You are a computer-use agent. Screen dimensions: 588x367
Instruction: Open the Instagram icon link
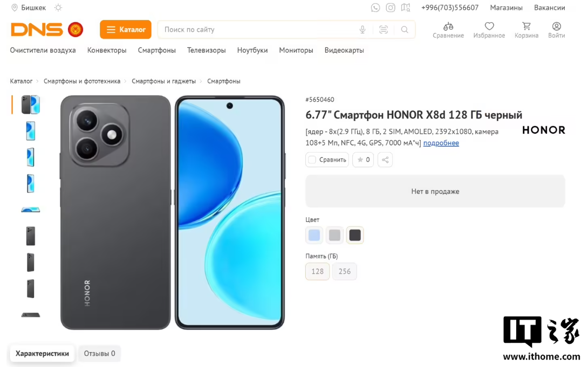pyautogui.click(x=391, y=8)
